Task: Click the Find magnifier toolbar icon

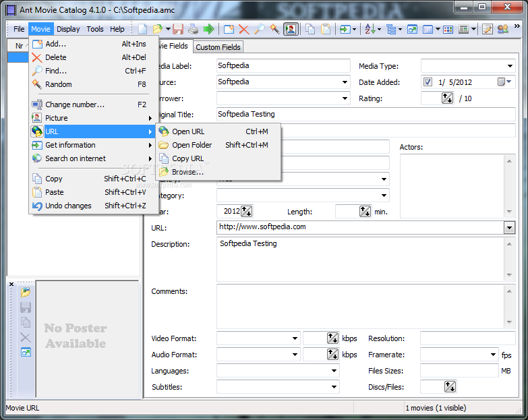Action: 259,29
